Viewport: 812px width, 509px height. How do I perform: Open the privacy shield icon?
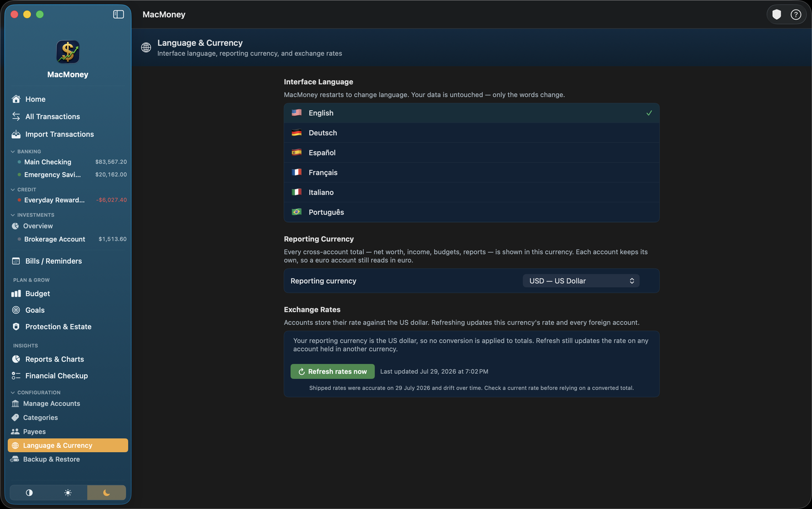777,15
